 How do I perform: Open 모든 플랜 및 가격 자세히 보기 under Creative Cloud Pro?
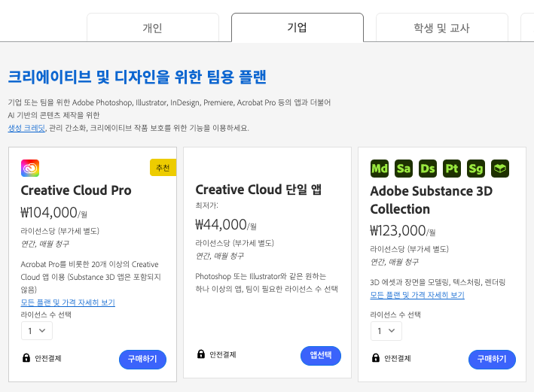pyautogui.click(x=68, y=302)
